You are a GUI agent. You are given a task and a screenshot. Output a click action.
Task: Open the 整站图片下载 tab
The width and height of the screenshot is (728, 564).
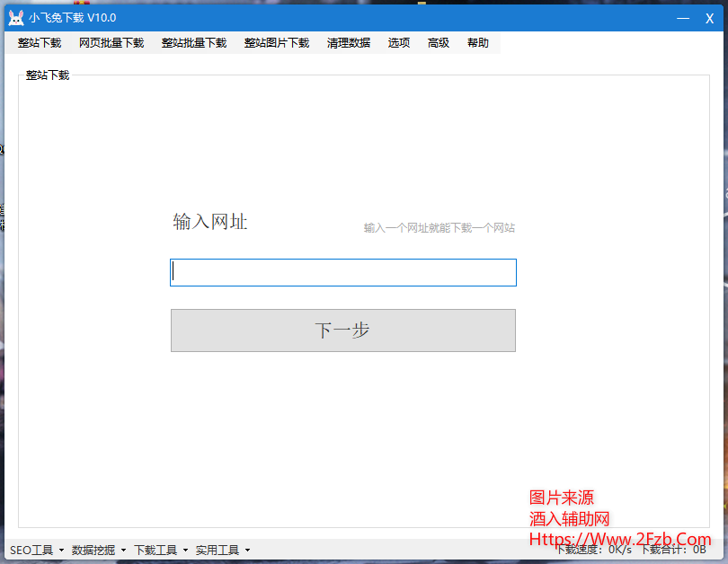[x=276, y=42]
